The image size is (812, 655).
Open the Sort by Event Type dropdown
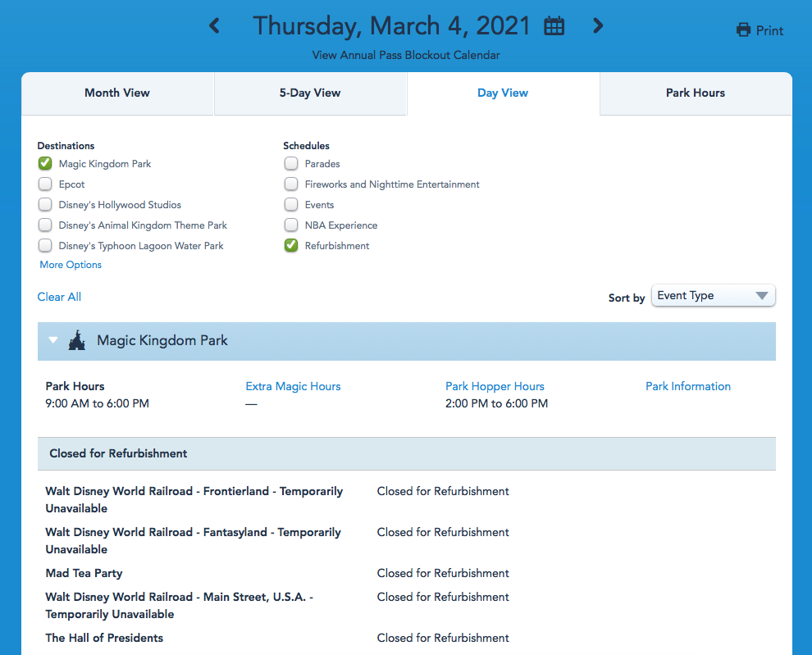pos(713,296)
